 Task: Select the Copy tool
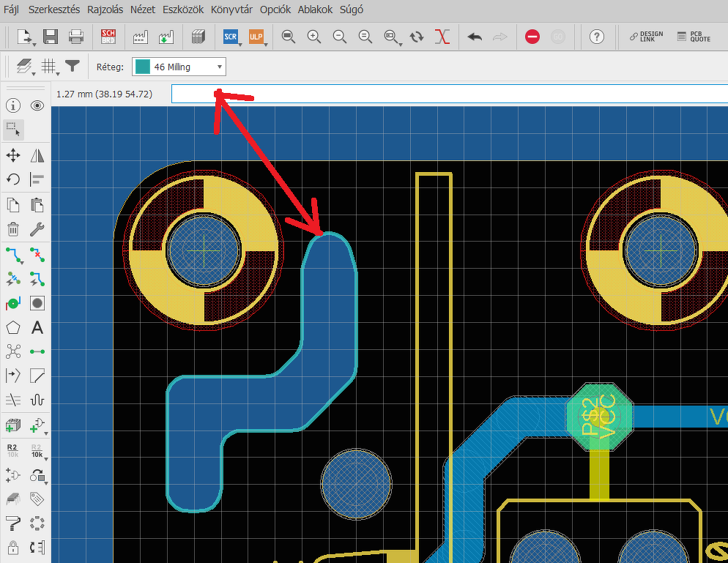pos(13,205)
